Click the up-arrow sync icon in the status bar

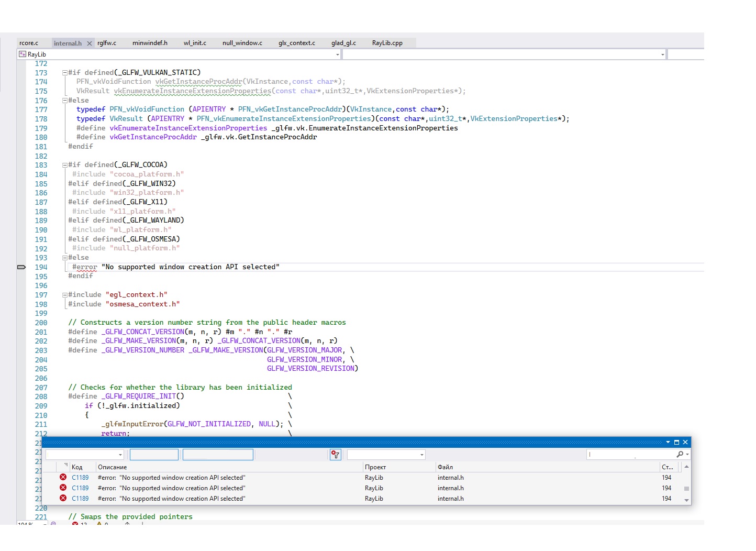tap(127, 524)
